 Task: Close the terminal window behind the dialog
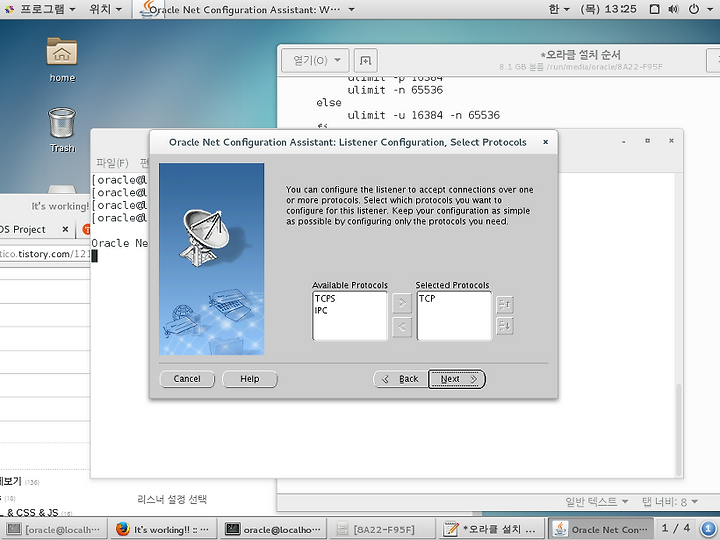[x=671, y=141]
